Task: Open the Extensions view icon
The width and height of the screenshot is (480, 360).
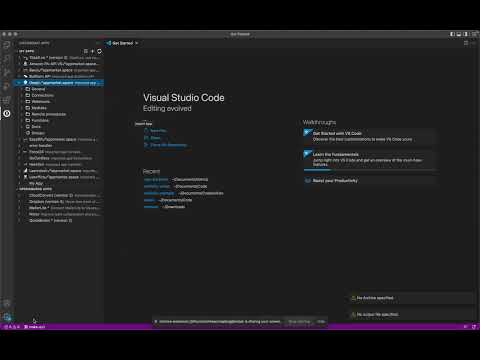Action: pyautogui.click(x=7, y=100)
